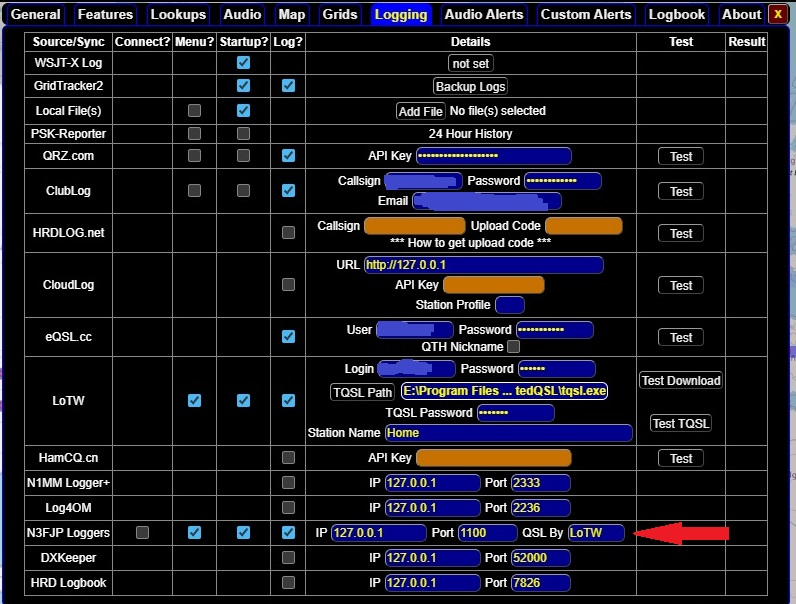Click the WSJT-X 'not set' button
Image resolution: width=796 pixels, height=604 pixels.
coord(471,63)
